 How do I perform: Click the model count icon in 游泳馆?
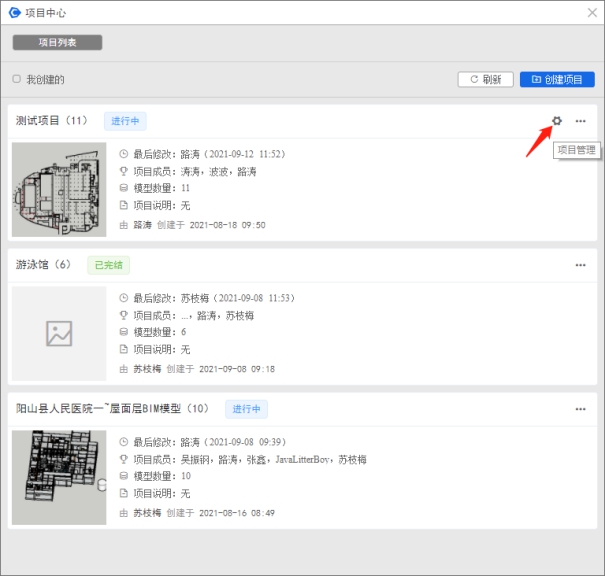pos(124,332)
